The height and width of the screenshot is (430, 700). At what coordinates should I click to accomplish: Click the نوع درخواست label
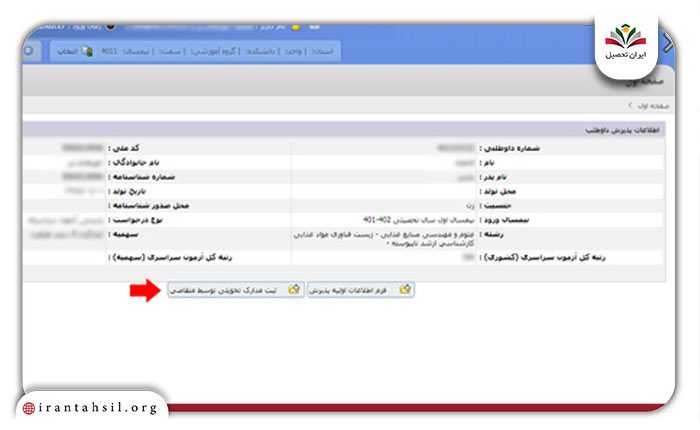point(135,220)
